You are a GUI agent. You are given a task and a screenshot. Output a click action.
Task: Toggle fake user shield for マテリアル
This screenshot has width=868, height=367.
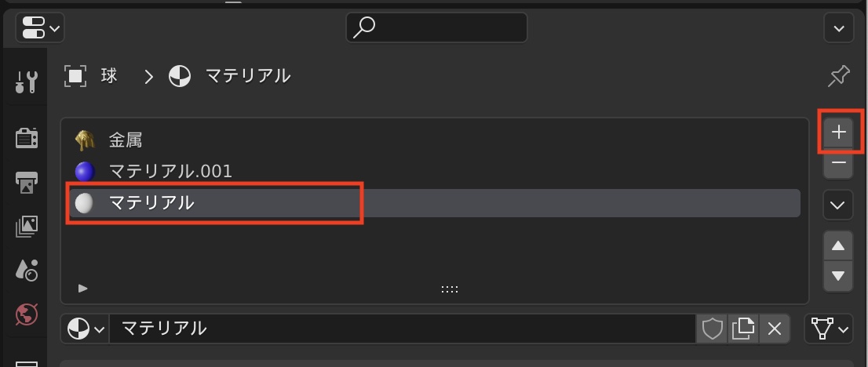(x=712, y=329)
